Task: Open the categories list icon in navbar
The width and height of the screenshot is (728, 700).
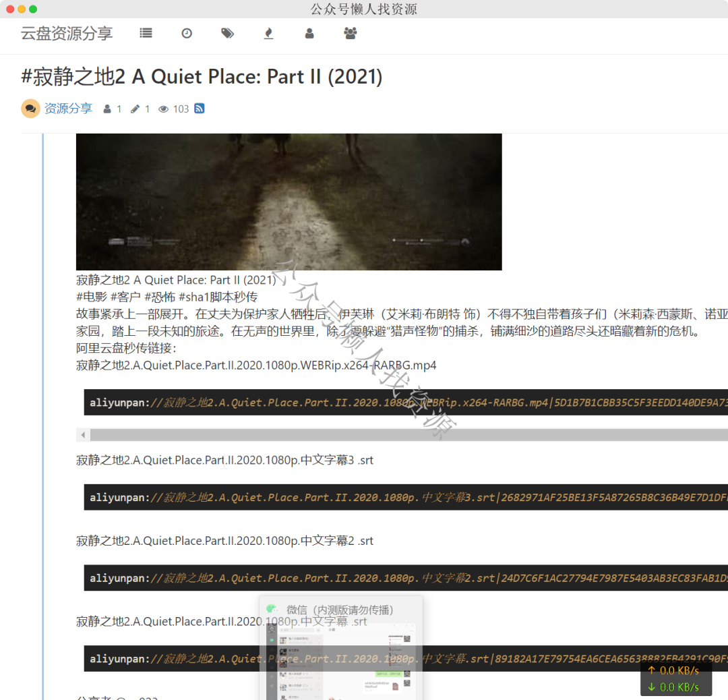Action: 146,33
